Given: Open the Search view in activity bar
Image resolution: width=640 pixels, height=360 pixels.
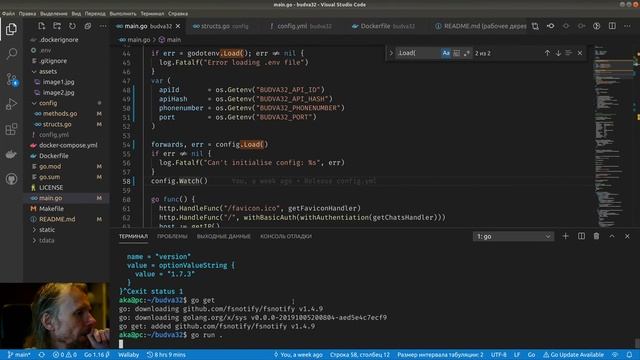Looking at the screenshot, I should click(x=11, y=53).
